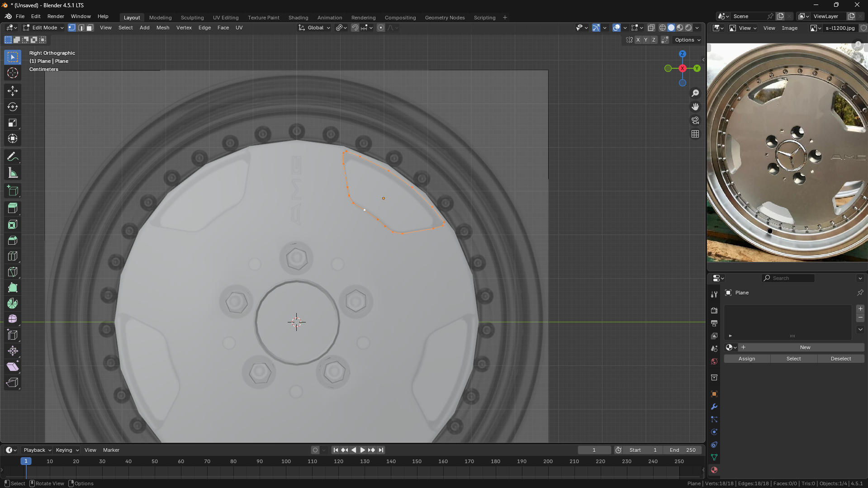This screenshot has width=868, height=488.
Task: Open the Playback dropdown in timeline
Action: coord(37,450)
